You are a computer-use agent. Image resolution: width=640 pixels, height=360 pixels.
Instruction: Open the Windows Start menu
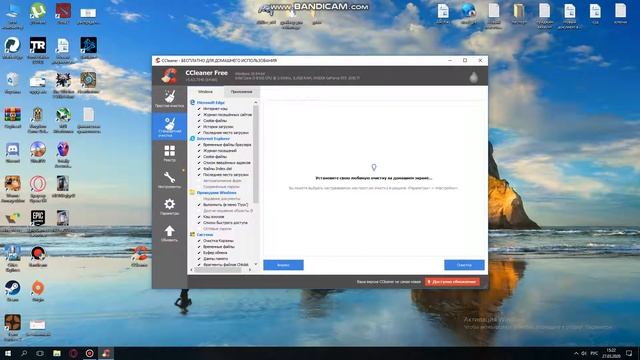point(8,353)
